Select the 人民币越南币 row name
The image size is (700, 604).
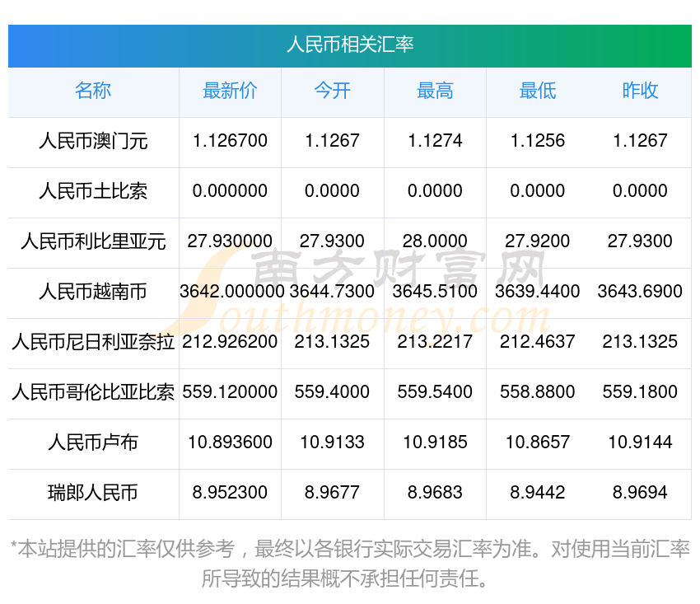click(x=93, y=291)
